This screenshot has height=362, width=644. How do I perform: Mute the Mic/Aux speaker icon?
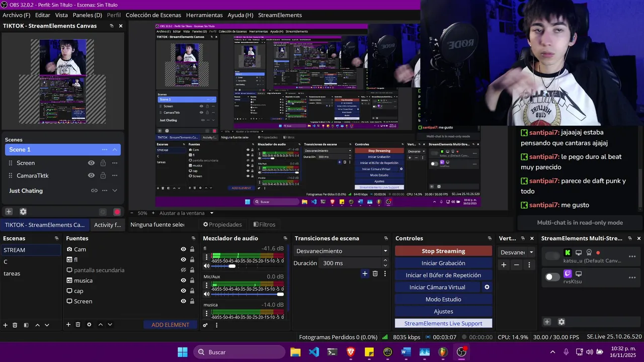click(x=206, y=294)
